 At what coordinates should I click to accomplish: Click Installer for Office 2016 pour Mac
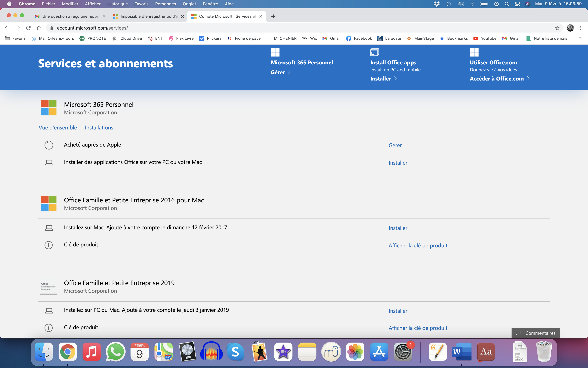coord(398,228)
